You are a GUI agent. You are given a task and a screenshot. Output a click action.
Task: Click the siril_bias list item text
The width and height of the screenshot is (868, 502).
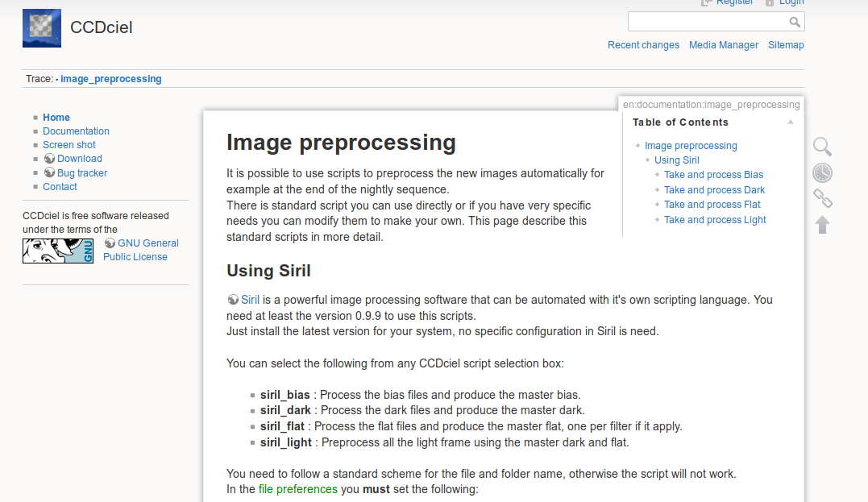point(420,395)
